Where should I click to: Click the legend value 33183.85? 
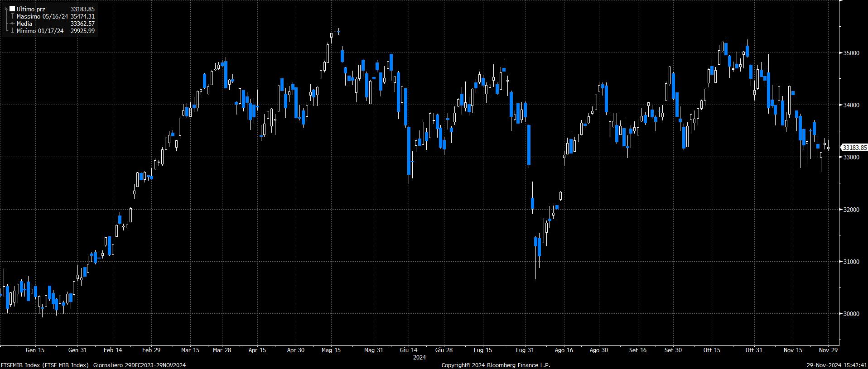pyautogui.click(x=82, y=9)
